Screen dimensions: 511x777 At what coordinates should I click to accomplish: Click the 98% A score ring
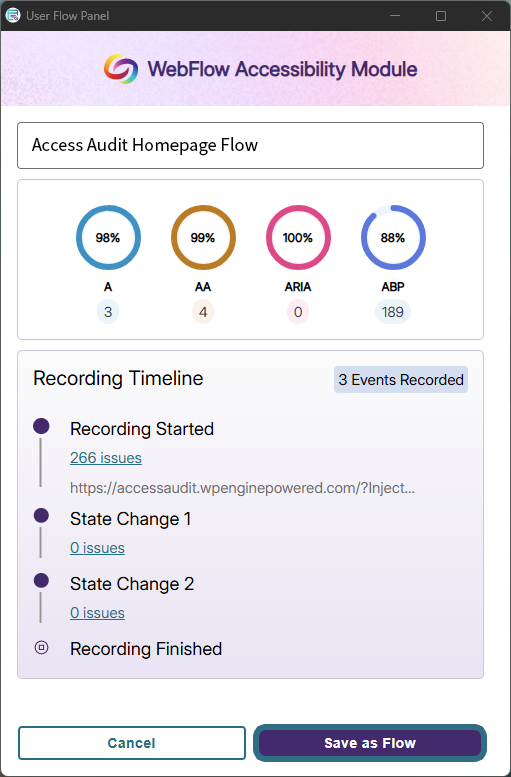click(108, 237)
